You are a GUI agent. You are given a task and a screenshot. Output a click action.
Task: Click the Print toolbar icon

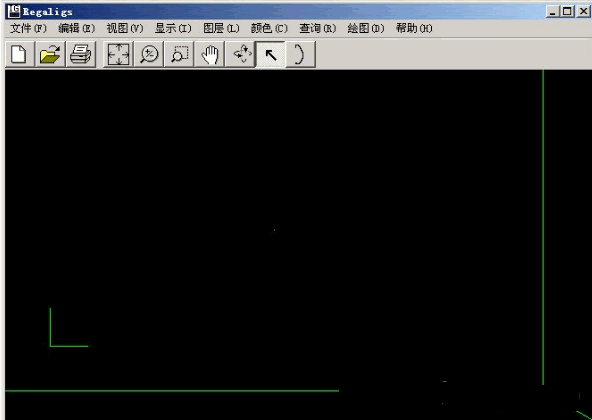(80, 54)
